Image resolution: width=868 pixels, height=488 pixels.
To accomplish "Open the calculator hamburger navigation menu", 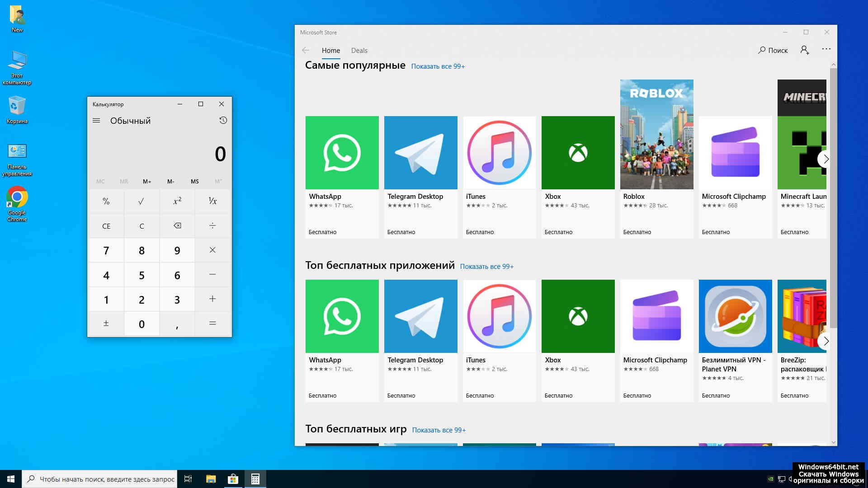I will [96, 121].
